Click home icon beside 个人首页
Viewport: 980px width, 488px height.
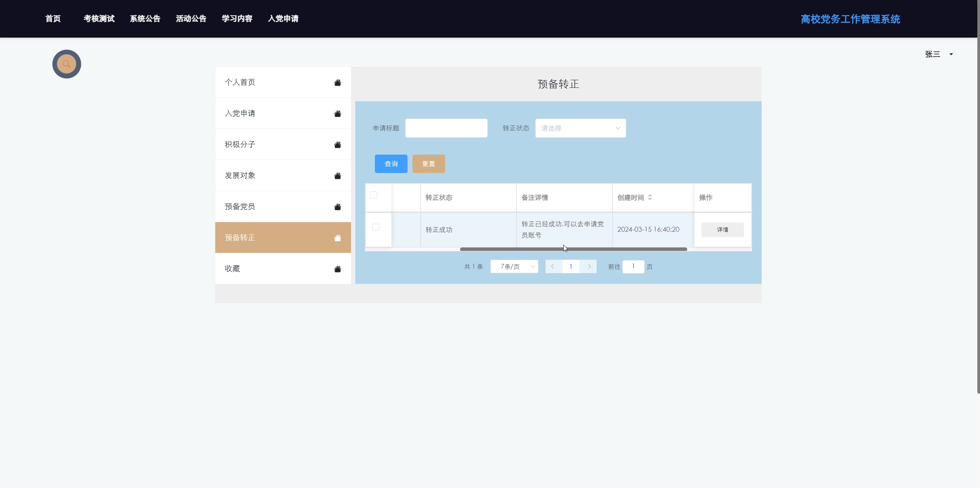coord(337,82)
